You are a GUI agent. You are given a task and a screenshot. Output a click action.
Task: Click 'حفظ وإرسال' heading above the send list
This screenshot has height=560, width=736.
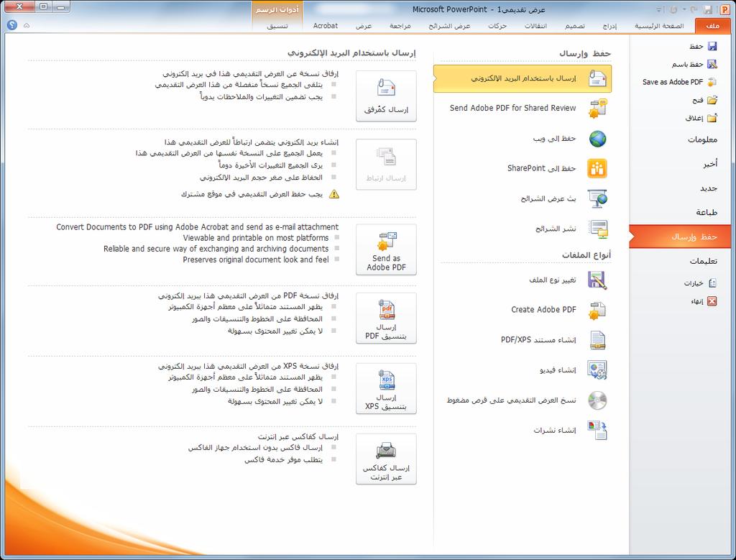585,53
